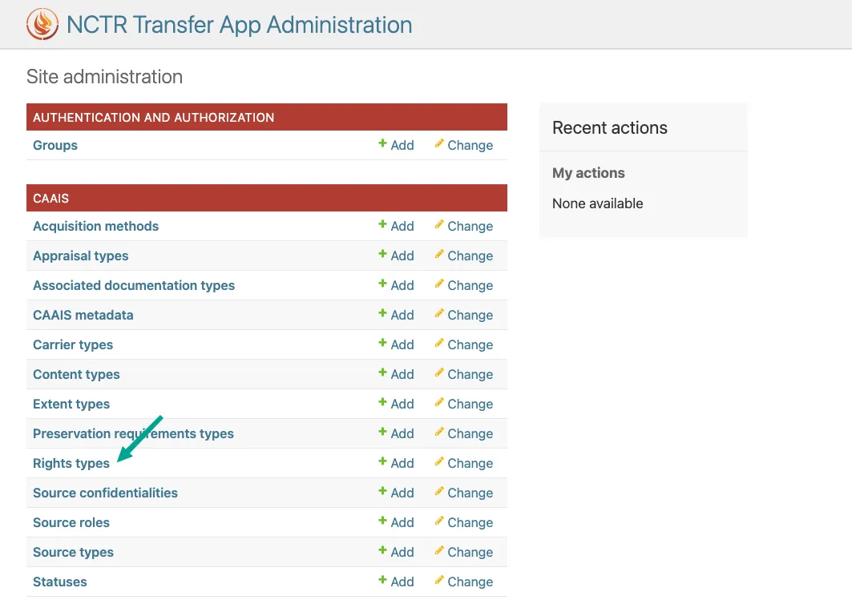The image size is (852, 616).
Task: Click the green plus icon for Groups
Action: point(382,143)
